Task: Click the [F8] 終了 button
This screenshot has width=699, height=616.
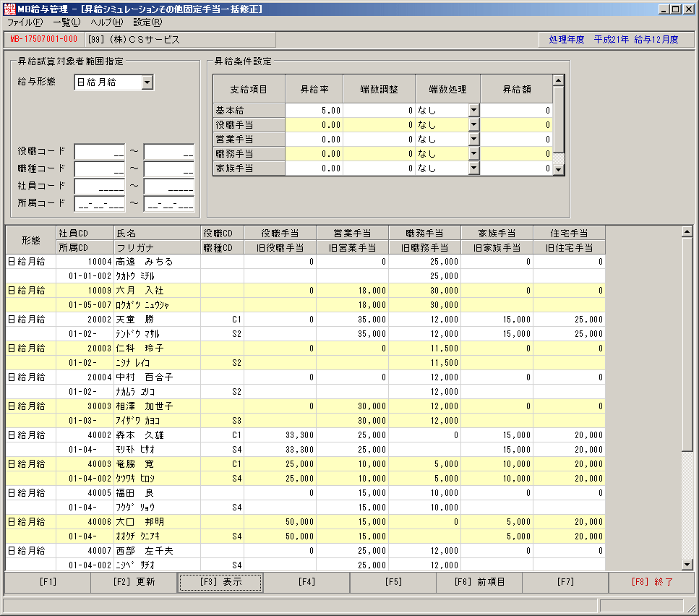Action: point(652,582)
